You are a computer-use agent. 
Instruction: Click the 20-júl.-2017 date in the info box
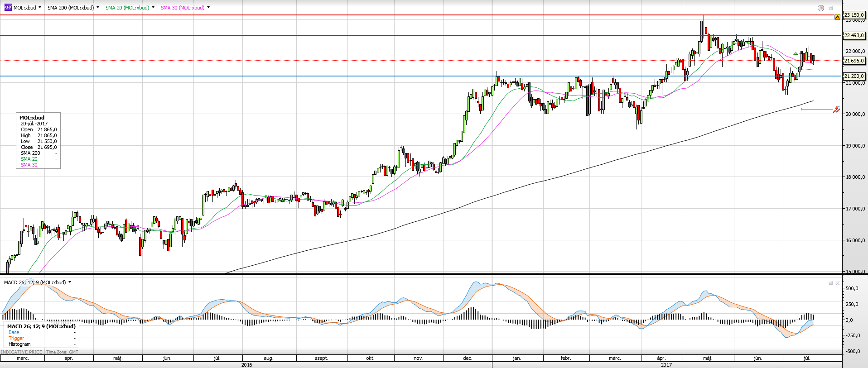click(34, 124)
